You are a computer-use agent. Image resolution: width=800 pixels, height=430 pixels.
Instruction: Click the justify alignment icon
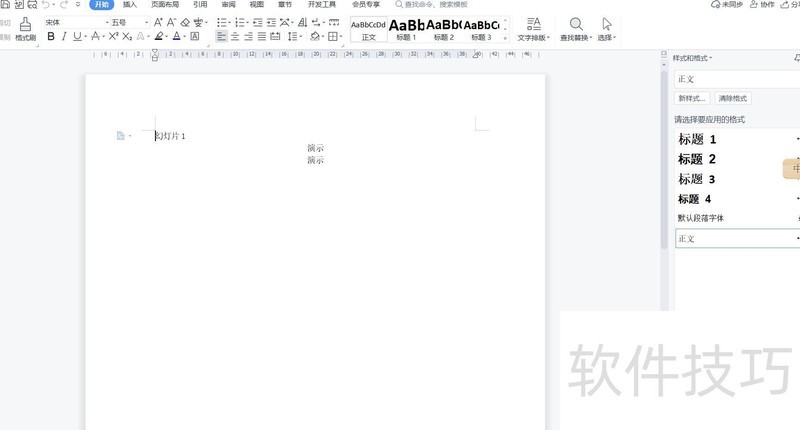click(x=262, y=36)
